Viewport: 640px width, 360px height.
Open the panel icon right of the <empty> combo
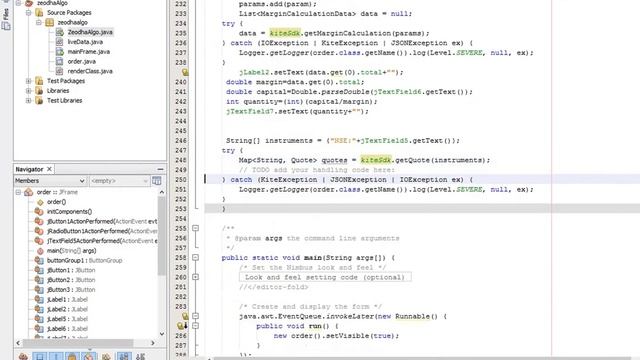157,180
